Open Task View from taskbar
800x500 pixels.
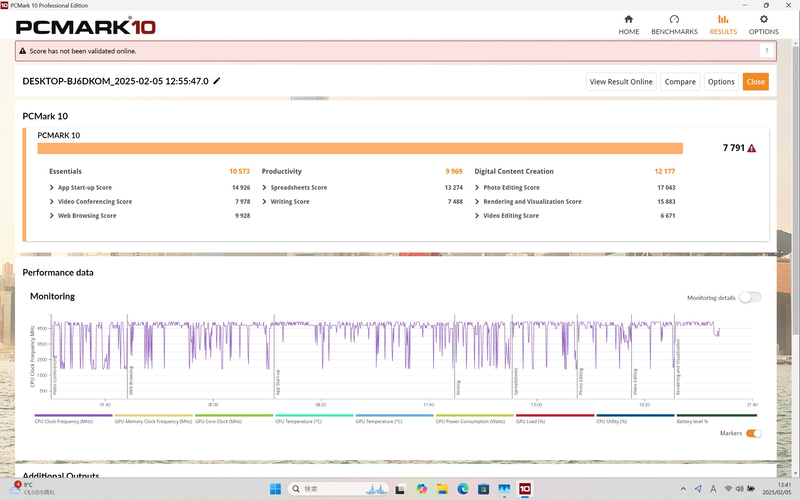click(x=401, y=489)
